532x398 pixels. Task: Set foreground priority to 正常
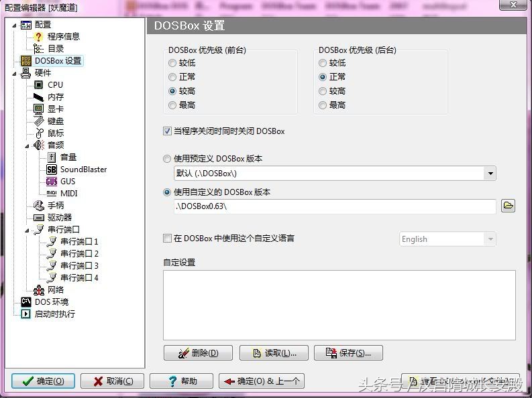[172, 77]
